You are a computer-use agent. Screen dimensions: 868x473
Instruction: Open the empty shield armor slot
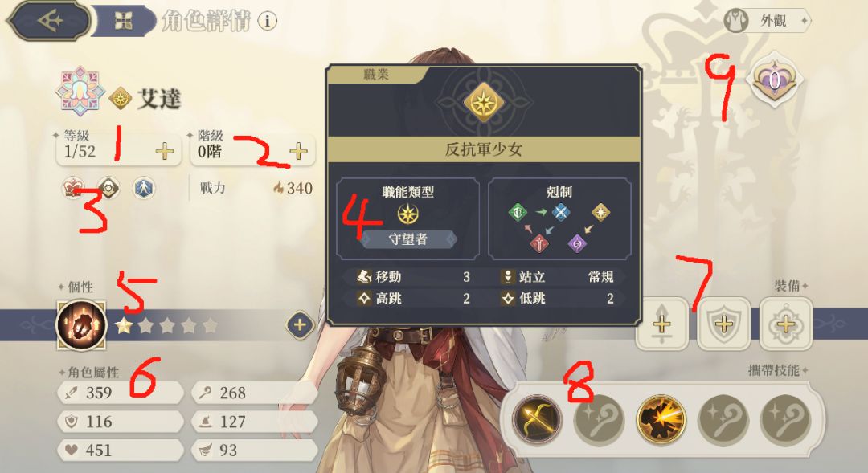pos(724,324)
